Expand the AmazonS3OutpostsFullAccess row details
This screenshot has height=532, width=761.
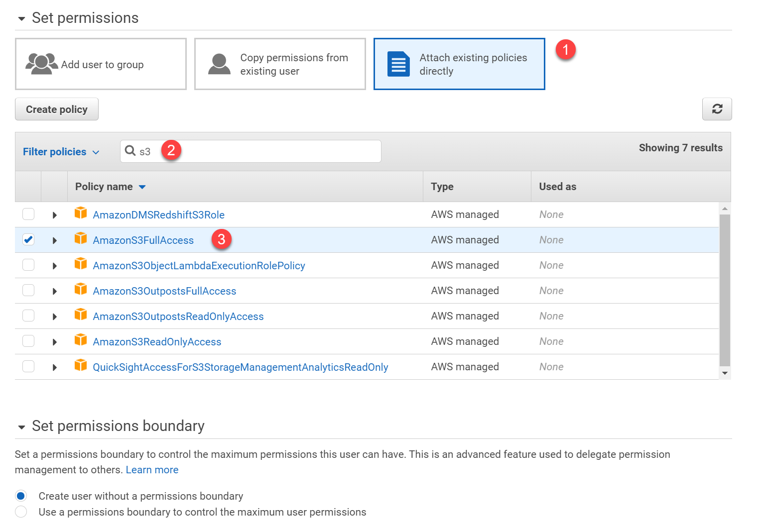[55, 291]
